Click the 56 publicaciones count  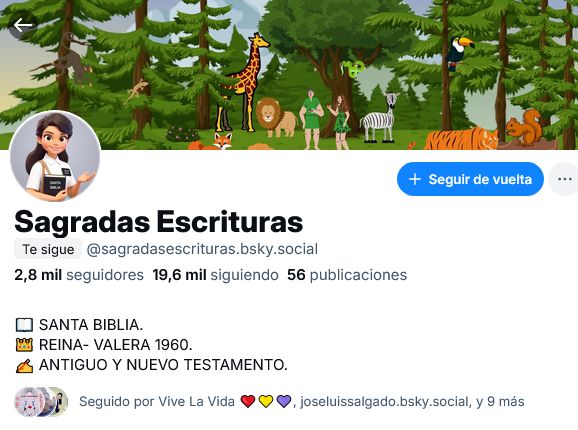click(347, 275)
